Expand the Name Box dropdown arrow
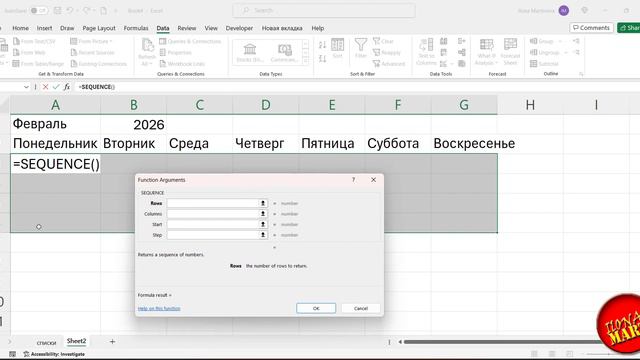Screen dimensions: 640x360 coord(26,87)
